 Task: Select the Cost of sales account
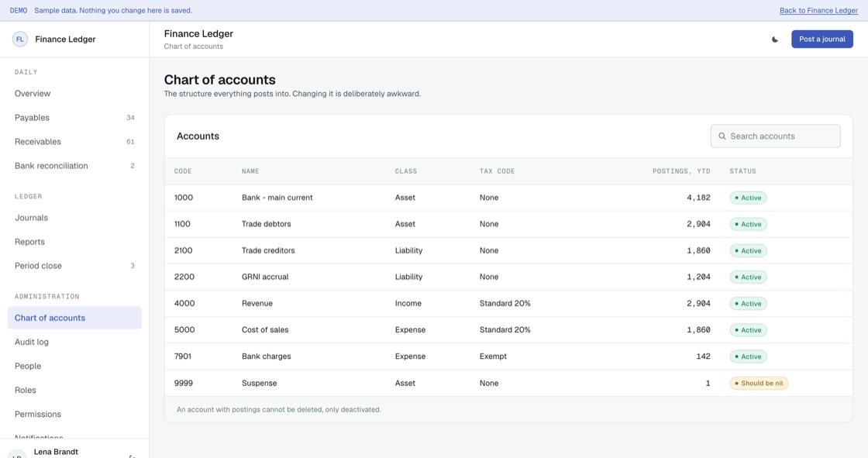click(264, 330)
